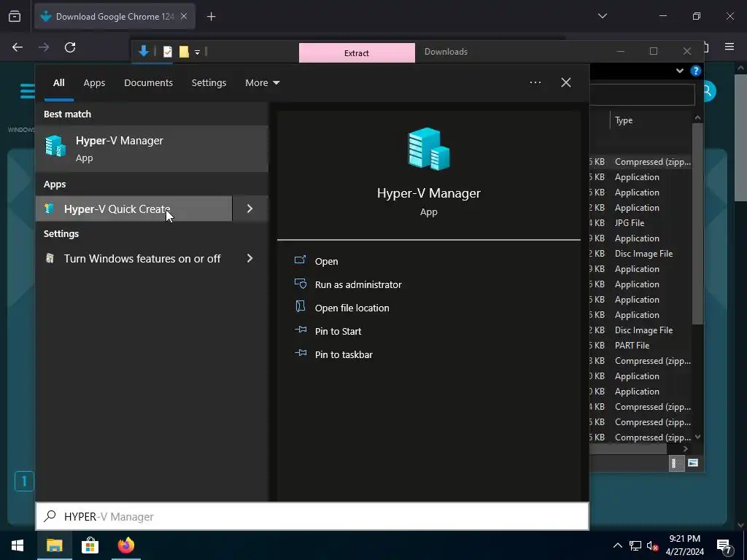Click the Explorer help question icon

(695, 71)
